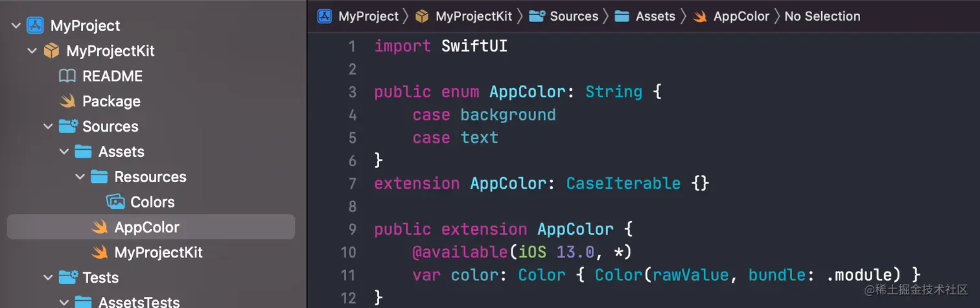Collapse the Assets folder chevron
This screenshot has height=308, width=980.
pyautogui.click(x=64, y=152)
